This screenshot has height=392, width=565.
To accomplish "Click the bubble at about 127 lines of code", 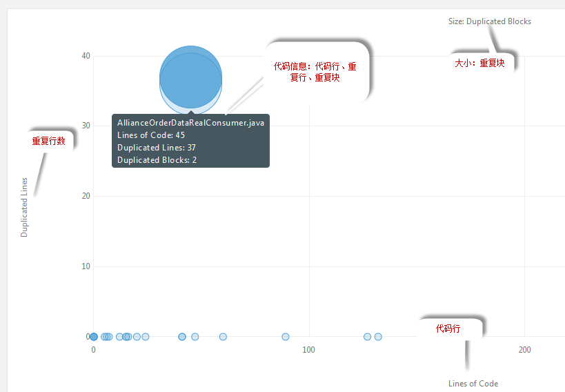I will point(367,337).
